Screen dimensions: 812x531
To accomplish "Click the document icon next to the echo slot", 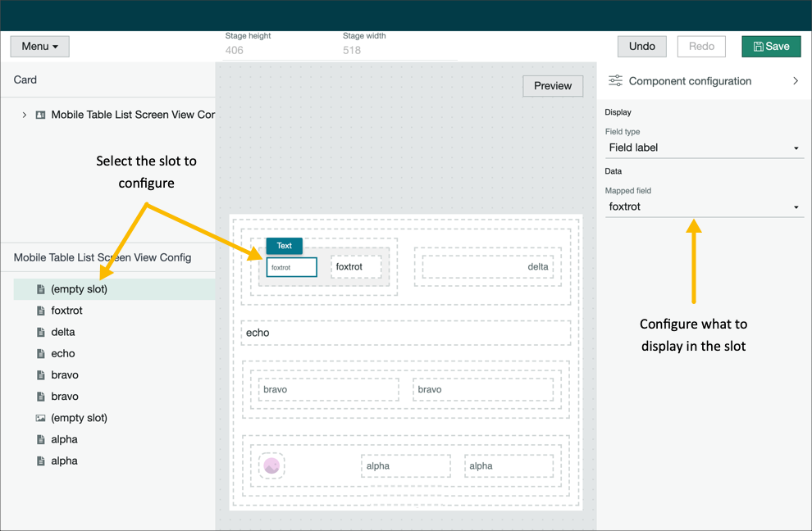I will coord(40,353).
